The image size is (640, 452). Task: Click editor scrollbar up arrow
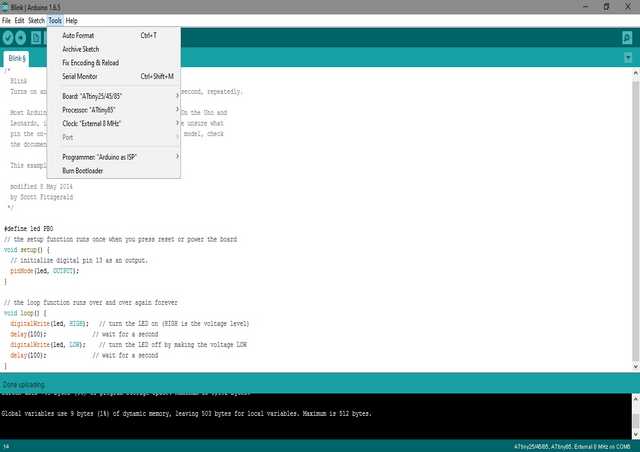point(636,73)
